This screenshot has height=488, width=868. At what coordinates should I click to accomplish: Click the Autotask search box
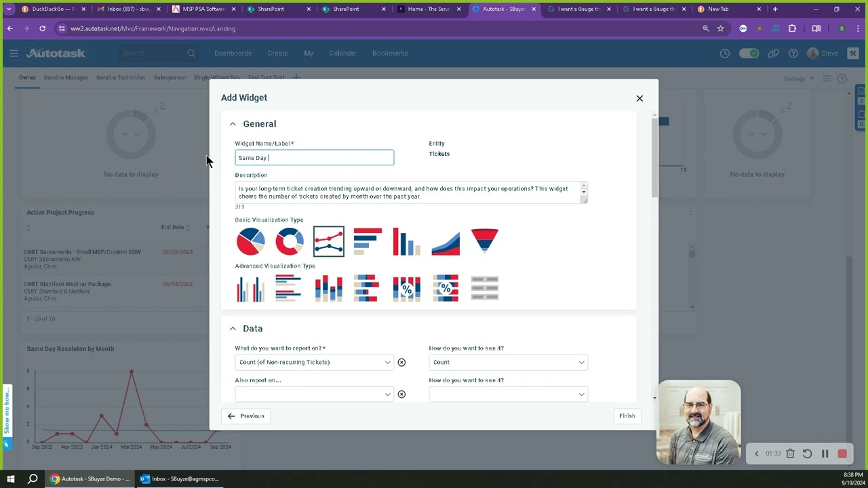(x=158, y=53)
